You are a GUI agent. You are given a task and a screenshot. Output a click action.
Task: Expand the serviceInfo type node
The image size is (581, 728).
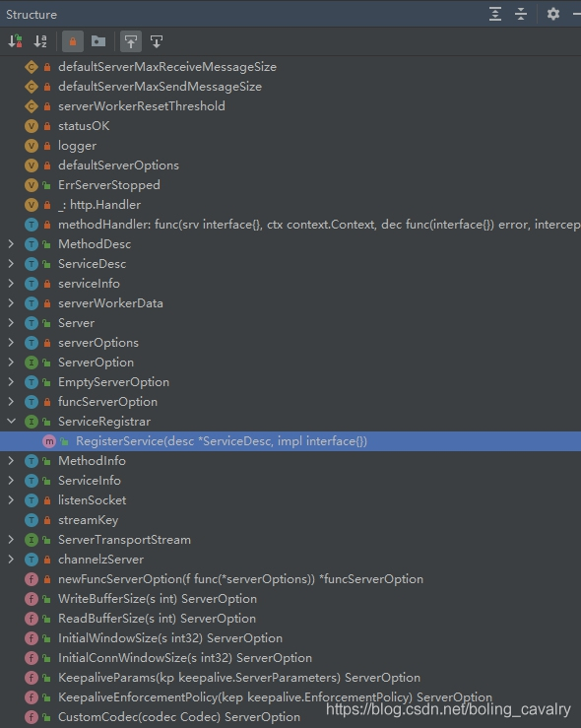click(11, 283)
